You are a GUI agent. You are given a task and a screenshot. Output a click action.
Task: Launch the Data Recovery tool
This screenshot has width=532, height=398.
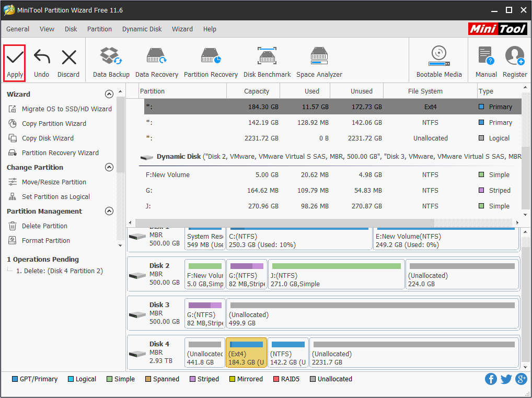[157, 63]
